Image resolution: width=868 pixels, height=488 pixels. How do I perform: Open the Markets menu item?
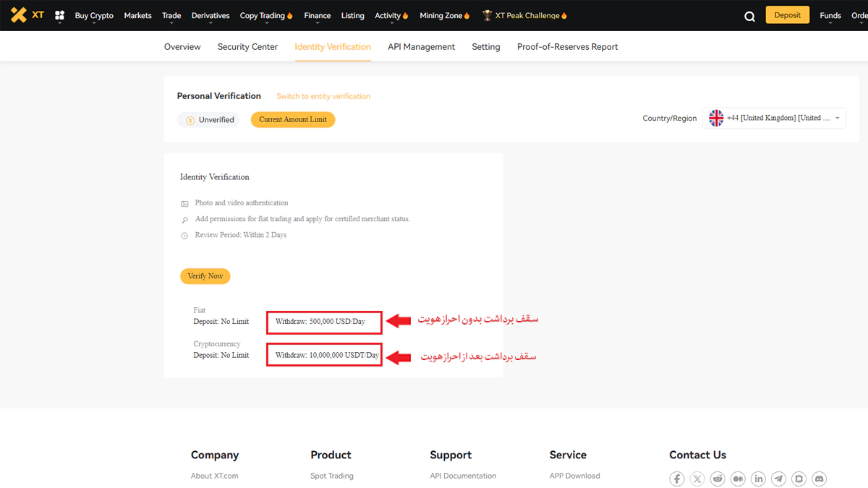[137, 15]
